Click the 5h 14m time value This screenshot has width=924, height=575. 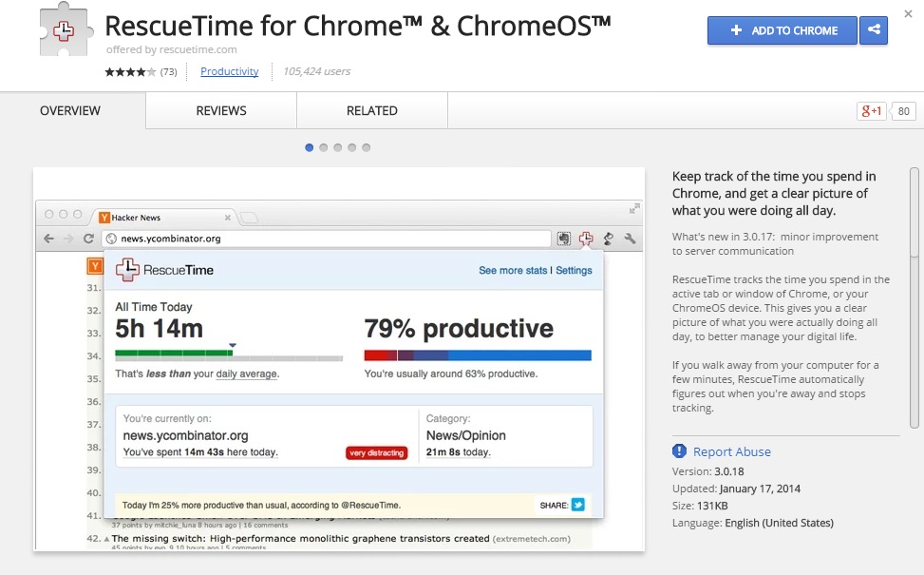click(x=160, y=329)
